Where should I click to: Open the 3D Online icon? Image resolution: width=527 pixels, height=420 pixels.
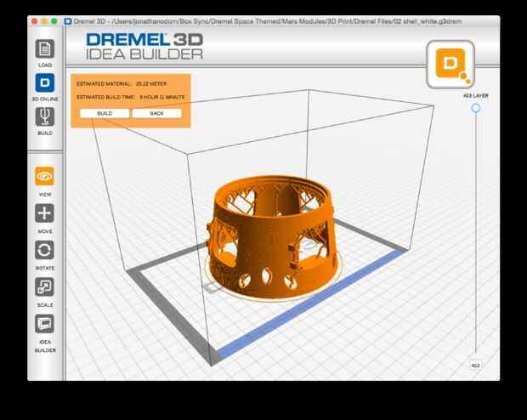click(x=45, y=82)
